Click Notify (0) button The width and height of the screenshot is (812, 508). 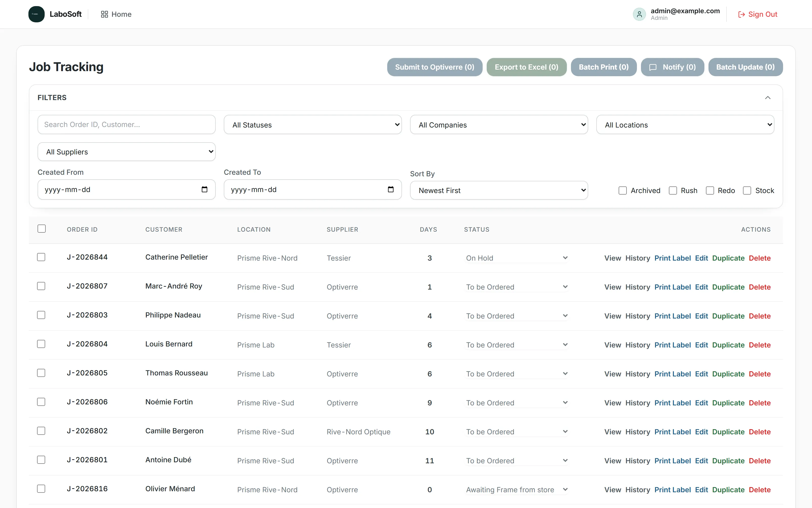(672, 67)
